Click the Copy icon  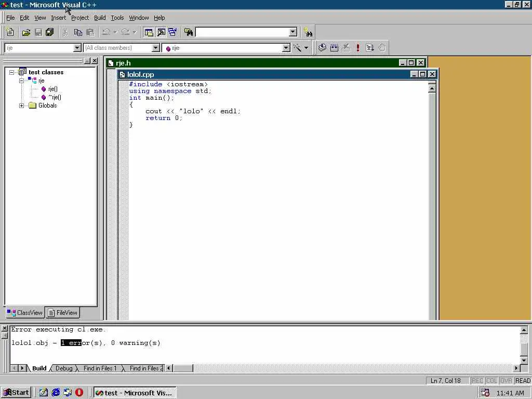pos(78,32)
